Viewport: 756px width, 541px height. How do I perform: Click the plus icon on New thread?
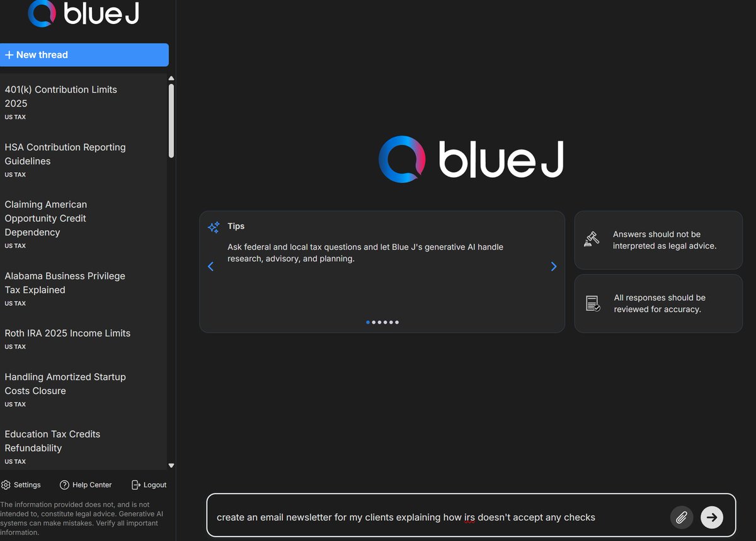click(9, 55)
